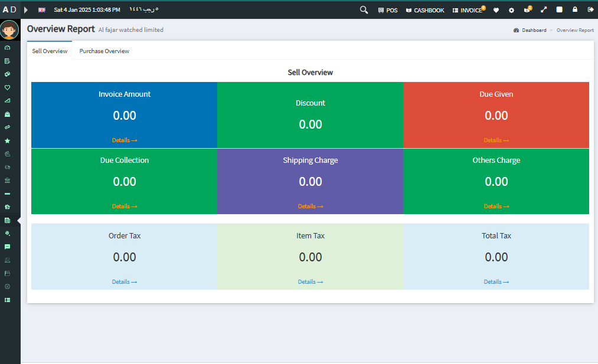The width and height of the screenshot is (598, 364).
Task: Open Details link under Invoice Amount
Action: pos(125,140)
